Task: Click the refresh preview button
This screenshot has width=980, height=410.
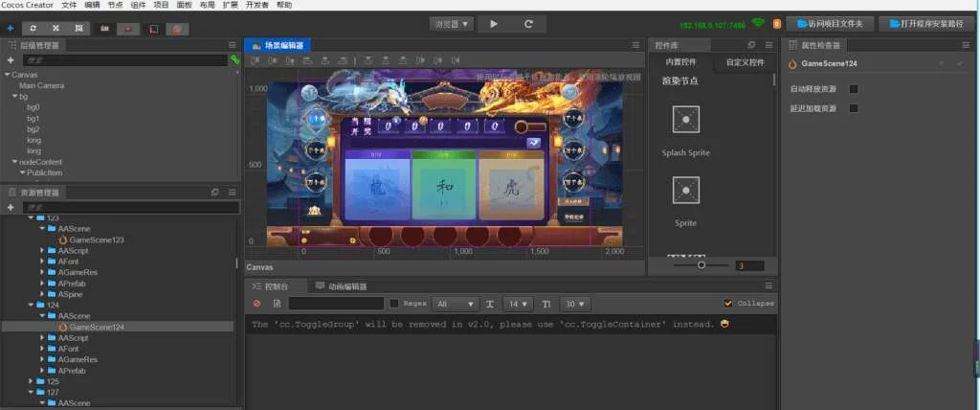Action: coord(528,24)
